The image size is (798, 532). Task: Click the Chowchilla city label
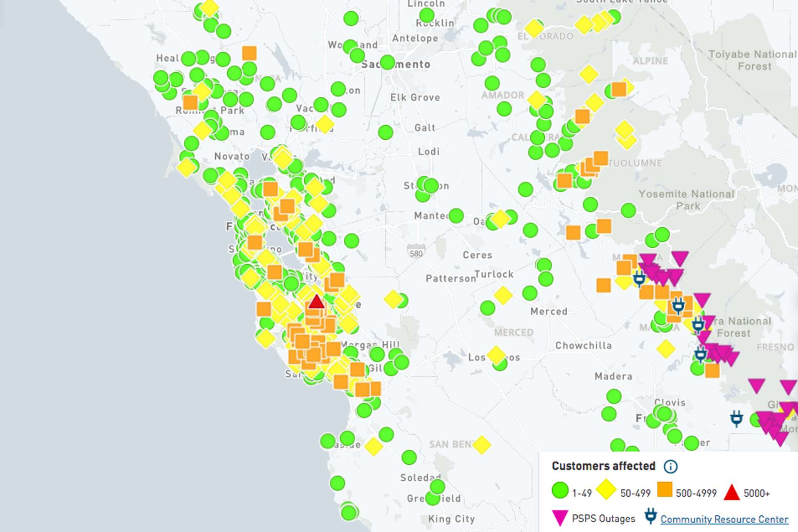click(x=584, y=345)
